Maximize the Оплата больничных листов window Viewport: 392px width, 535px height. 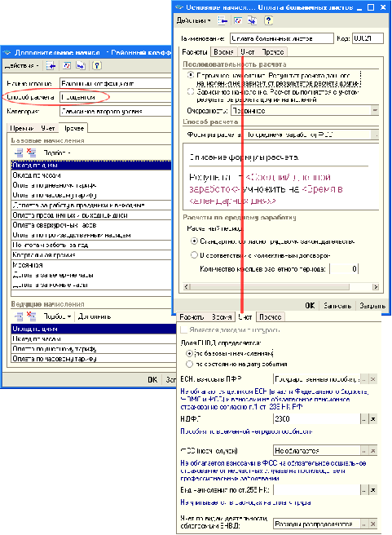pos(371,7)
